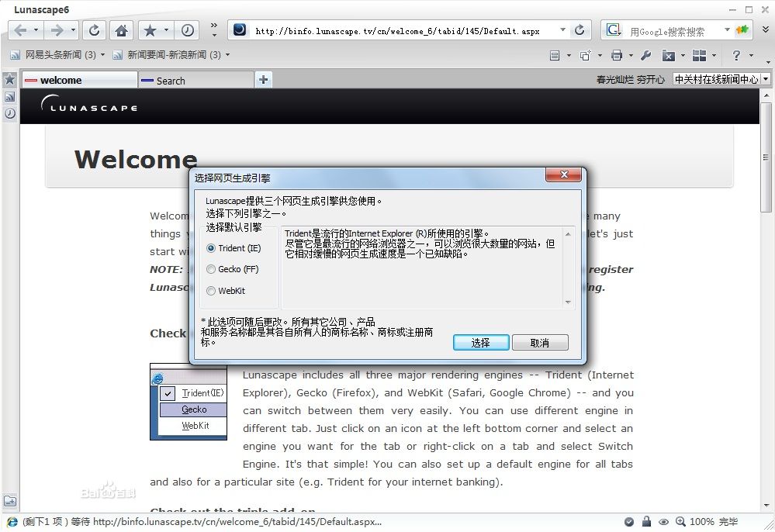Open the sidebar favorites star icon

point(10,79)
